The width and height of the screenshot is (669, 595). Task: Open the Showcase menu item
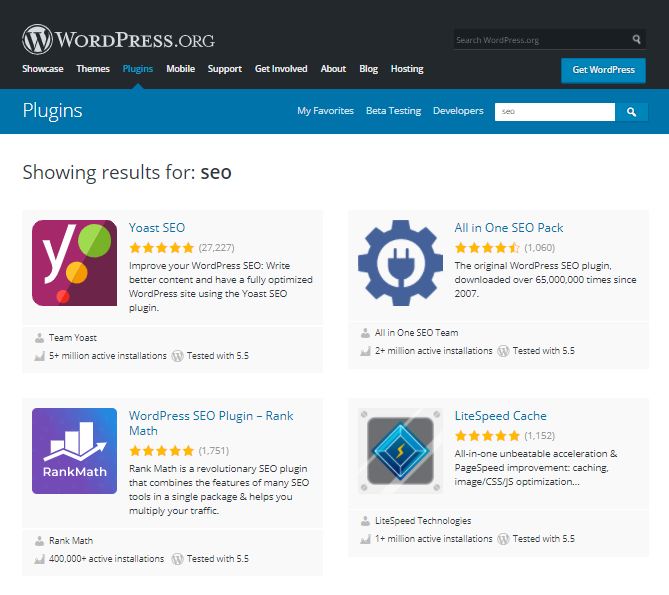(x=43, y=69)
